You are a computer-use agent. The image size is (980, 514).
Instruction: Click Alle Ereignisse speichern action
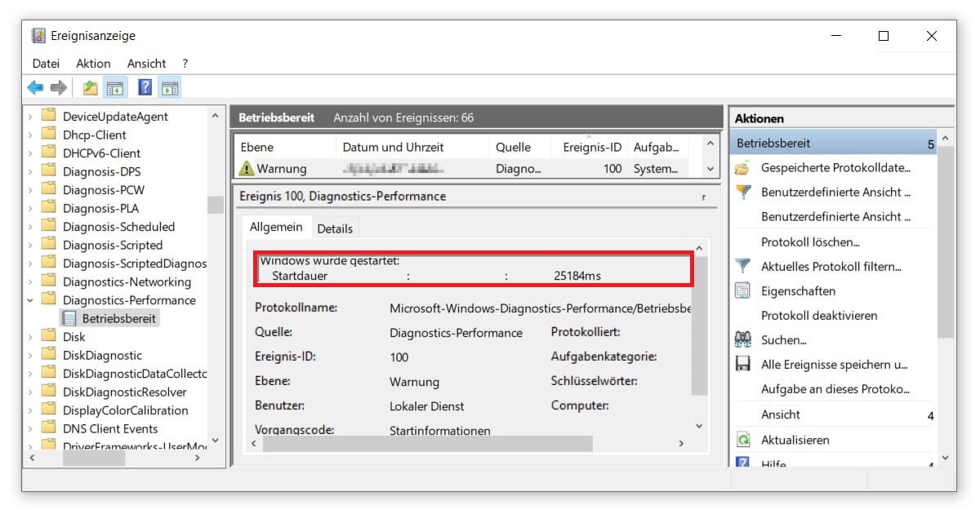(835, 365)
